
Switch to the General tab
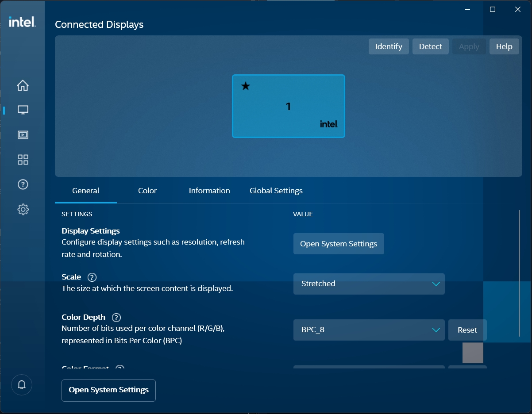[86, 191]
